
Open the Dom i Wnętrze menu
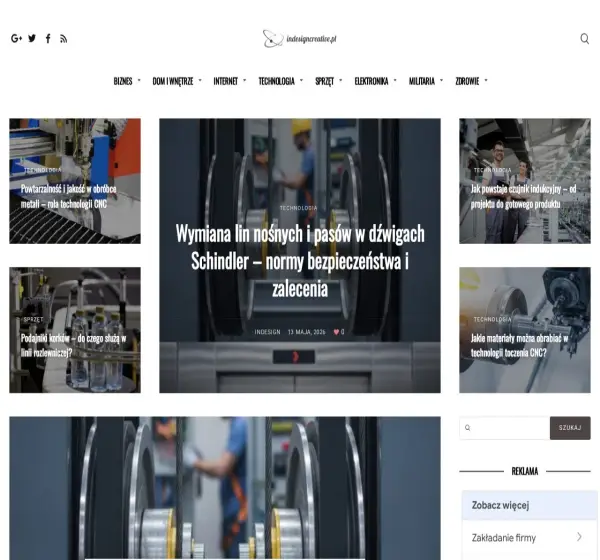point(173,81)
